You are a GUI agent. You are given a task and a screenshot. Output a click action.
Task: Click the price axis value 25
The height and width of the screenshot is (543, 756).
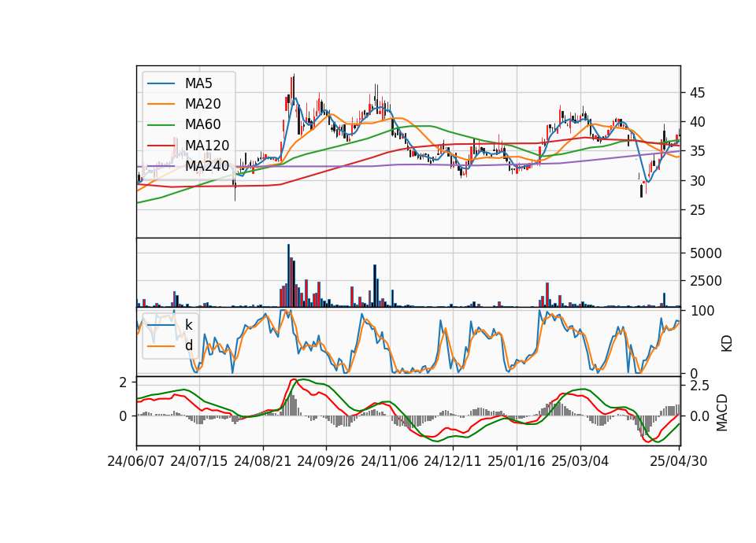(697, 211)
